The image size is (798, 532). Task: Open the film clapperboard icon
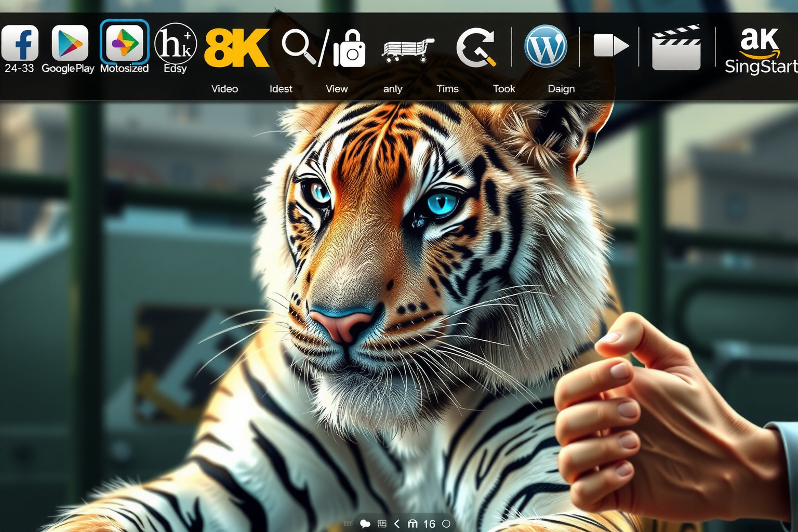676,47
